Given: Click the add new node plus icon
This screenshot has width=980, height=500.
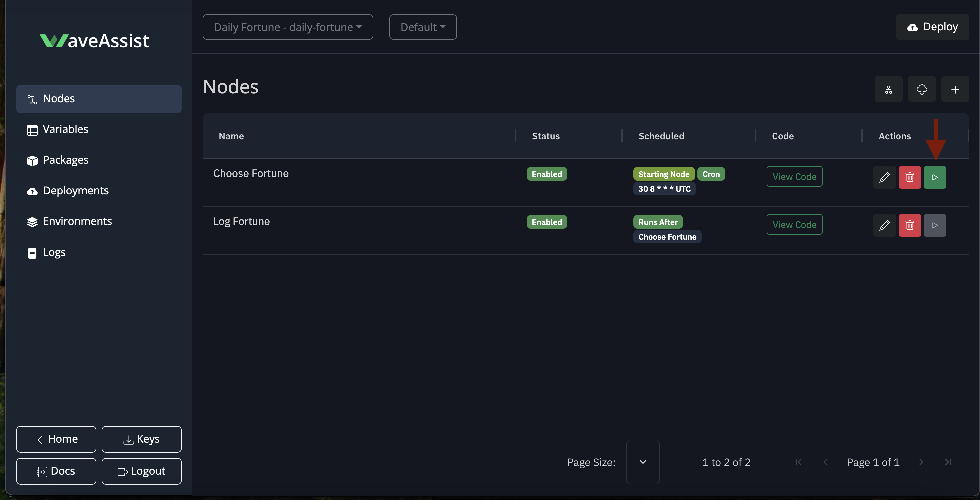Looking at the screenshot, I should coord(955,89).
